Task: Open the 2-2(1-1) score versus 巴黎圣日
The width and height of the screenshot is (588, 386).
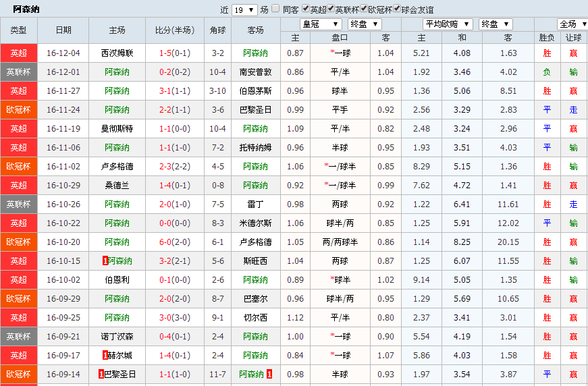Action: tap(175, 110)
